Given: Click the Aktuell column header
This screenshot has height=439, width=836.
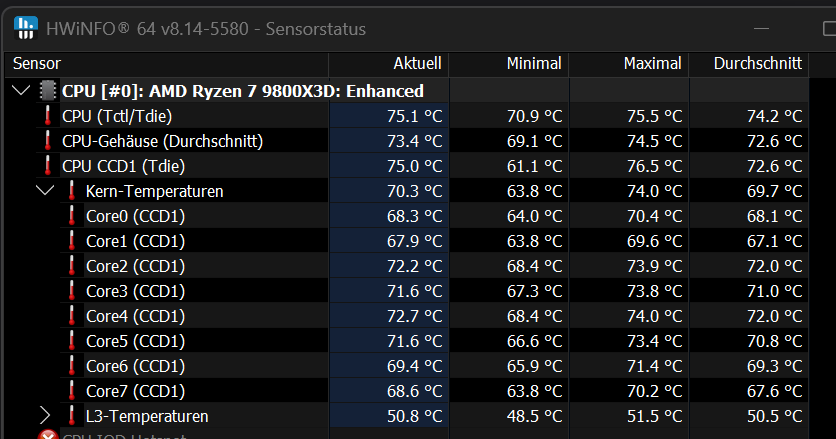Looking at the screenshot, I should click(x=389, y=63).
